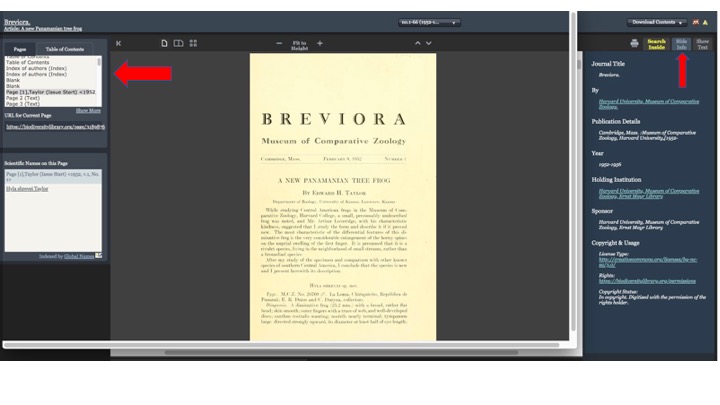720x405 pixels.
Task: Switch to thumbnail grid view
Action: tap(193, 43)
